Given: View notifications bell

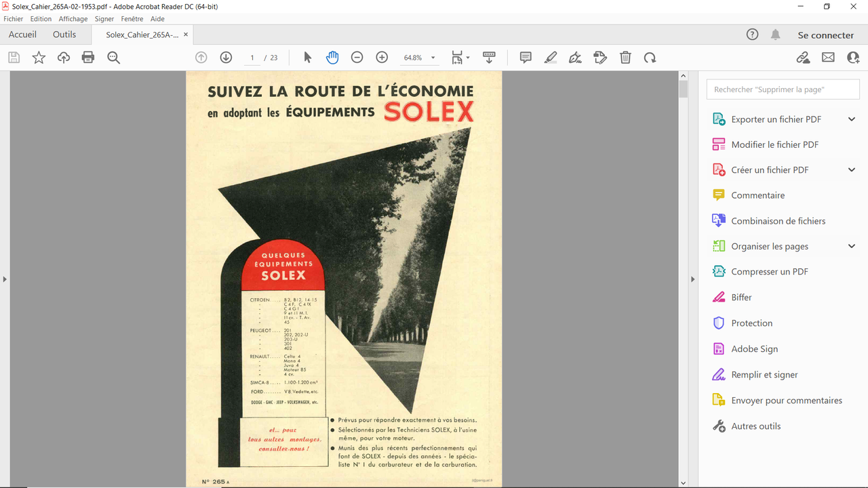Looking at the screenshot, I should click(775, 35).
